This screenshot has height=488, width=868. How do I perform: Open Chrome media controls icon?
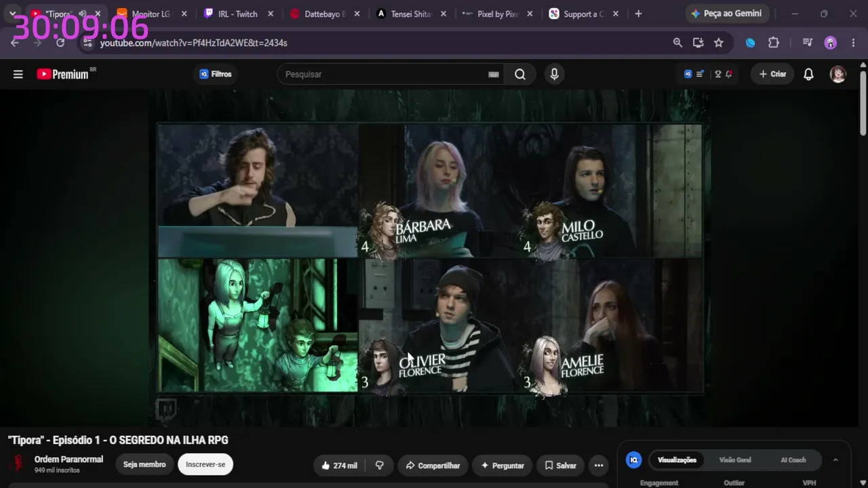[x=807, y=43]
